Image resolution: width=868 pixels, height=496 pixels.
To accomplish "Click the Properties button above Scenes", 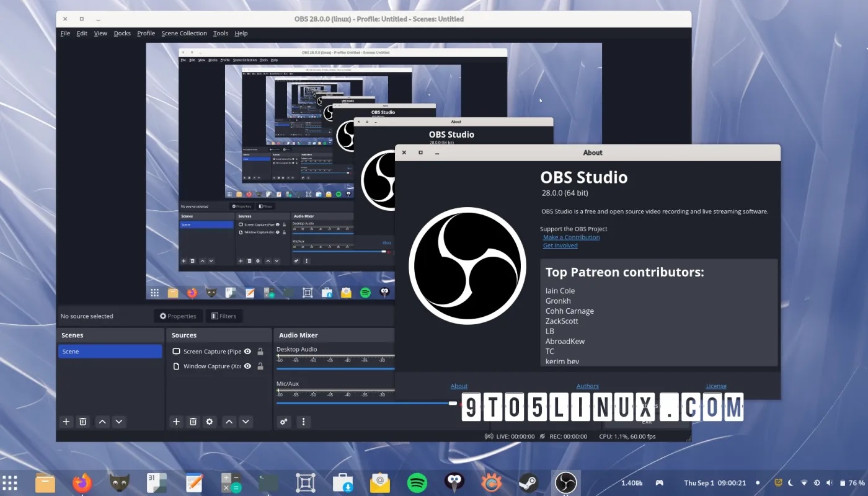I will click(178, 316).
